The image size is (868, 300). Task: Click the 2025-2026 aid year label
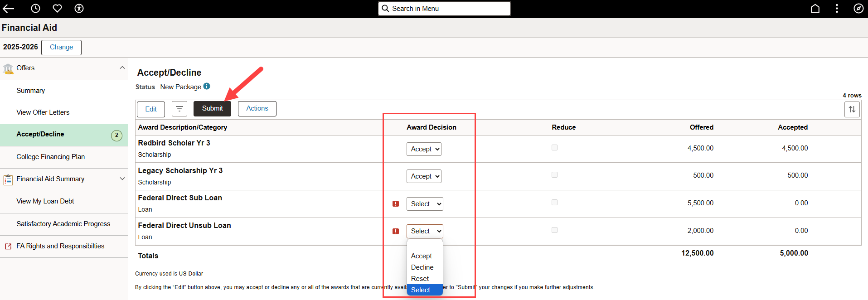pos(20,47)
